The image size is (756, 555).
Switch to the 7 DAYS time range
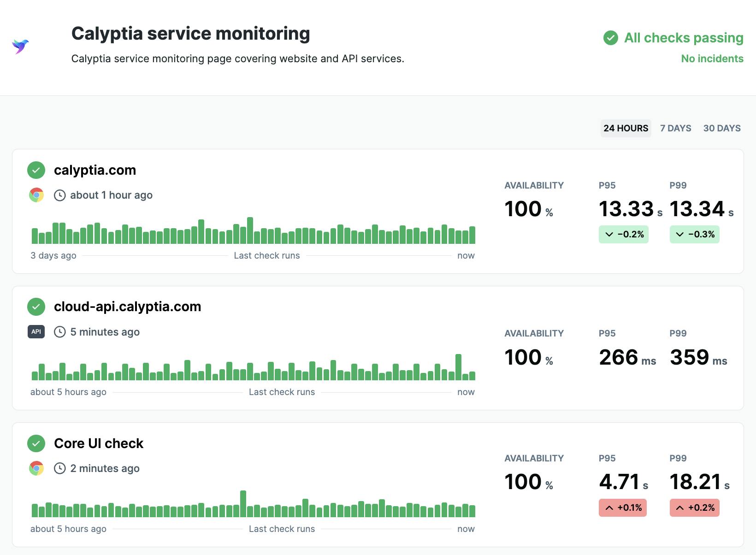[675, 128]
